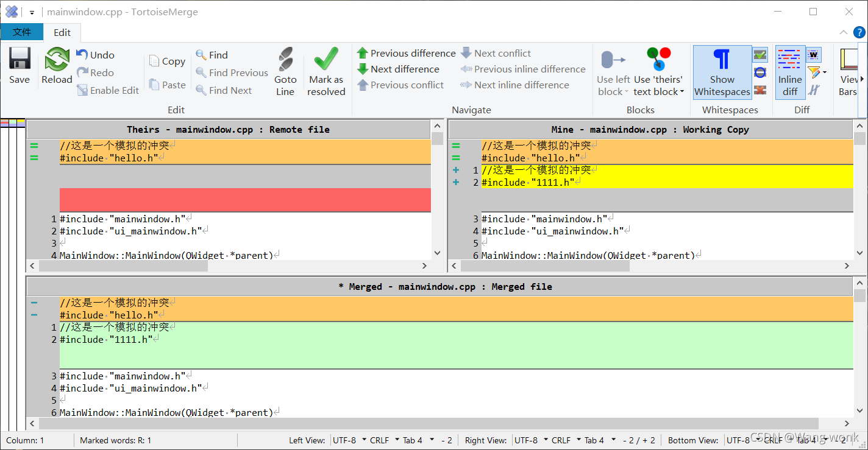Toggle word-wise inline diff icon

click(x=813, y=55)
